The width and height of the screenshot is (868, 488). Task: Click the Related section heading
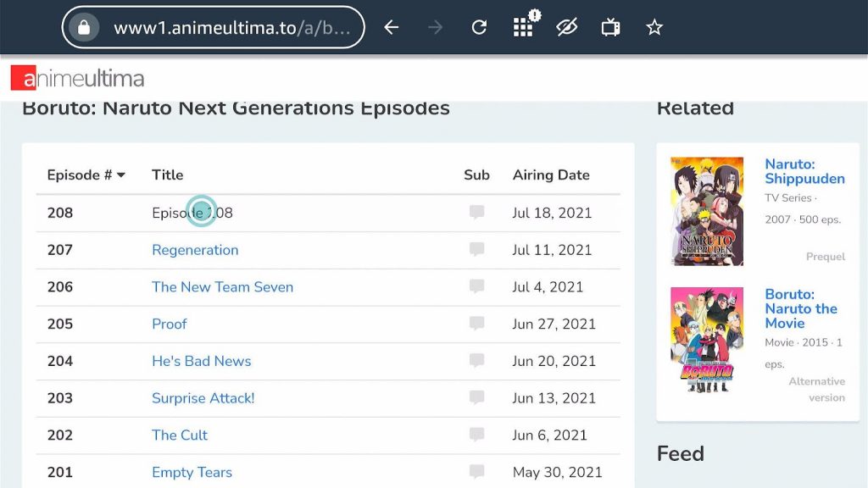click(695, 108)
